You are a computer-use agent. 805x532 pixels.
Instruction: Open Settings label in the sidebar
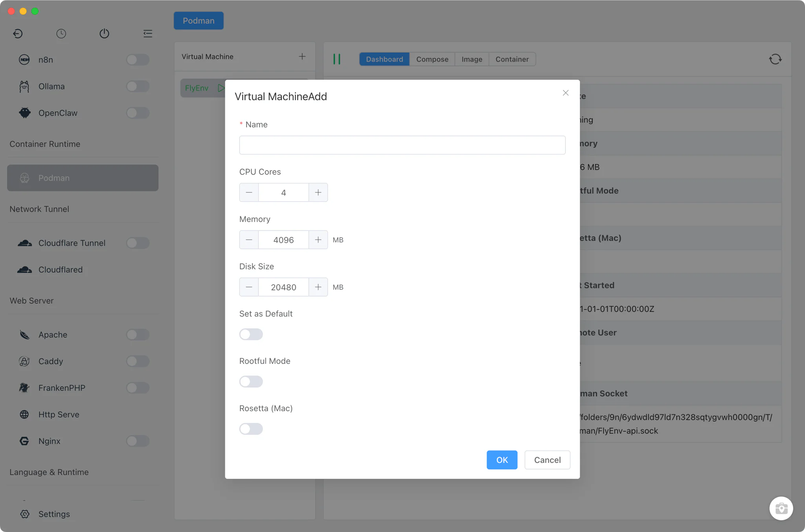pos(54,514)
